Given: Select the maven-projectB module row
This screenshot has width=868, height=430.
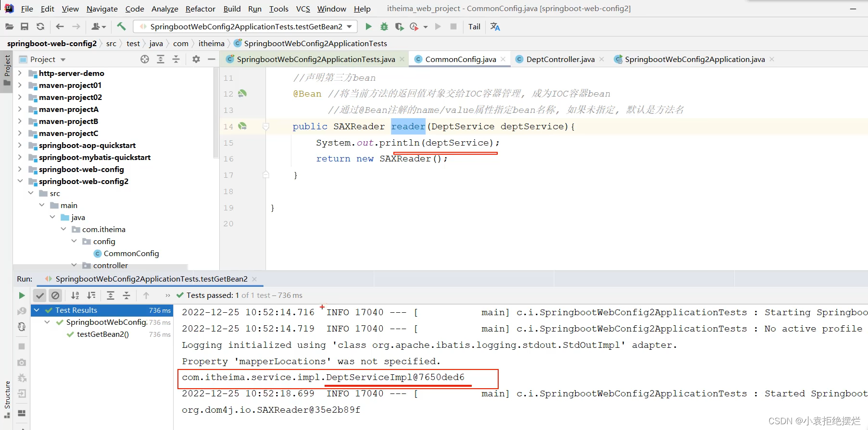Looking at the screenshot, I should click(68, 121).
